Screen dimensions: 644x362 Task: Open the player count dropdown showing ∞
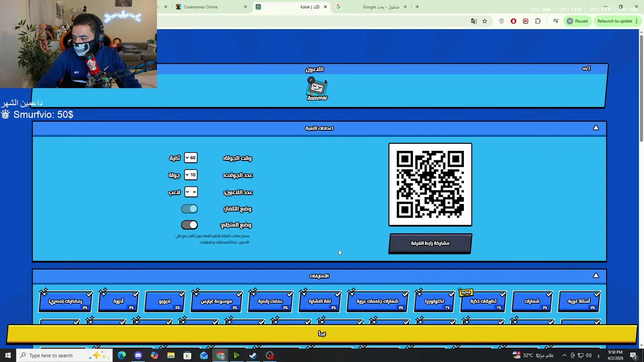[191, 192]
